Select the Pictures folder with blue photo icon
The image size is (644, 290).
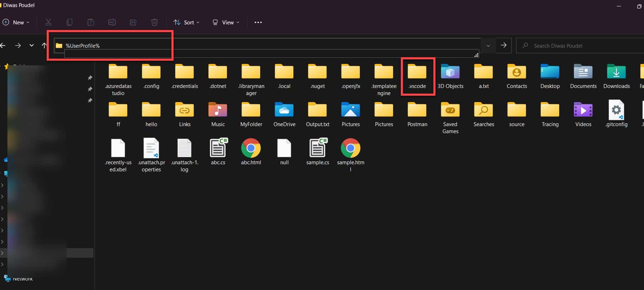click(351, 115)
